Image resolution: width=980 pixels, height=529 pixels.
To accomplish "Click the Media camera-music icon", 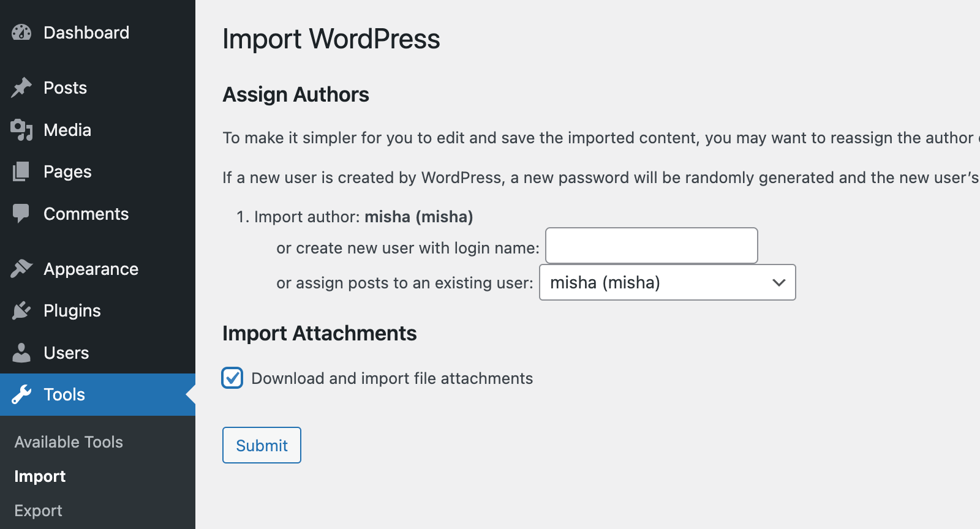I will (x=21, y=130).
